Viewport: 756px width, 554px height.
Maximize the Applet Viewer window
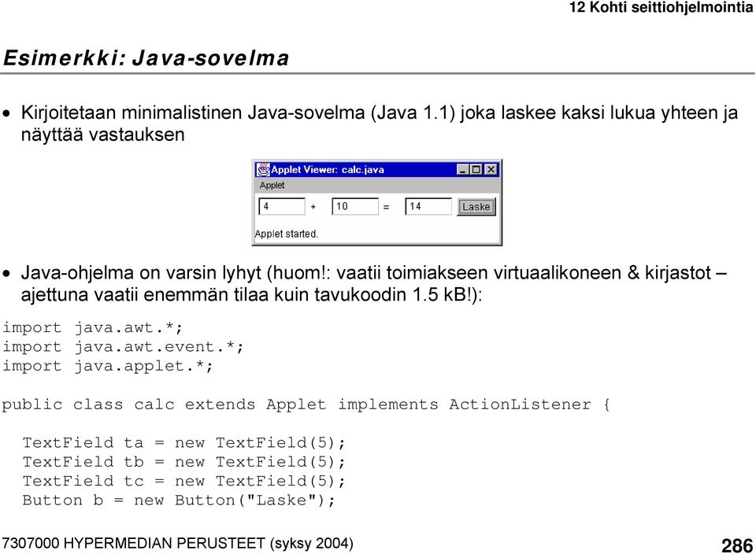[476, 169]
